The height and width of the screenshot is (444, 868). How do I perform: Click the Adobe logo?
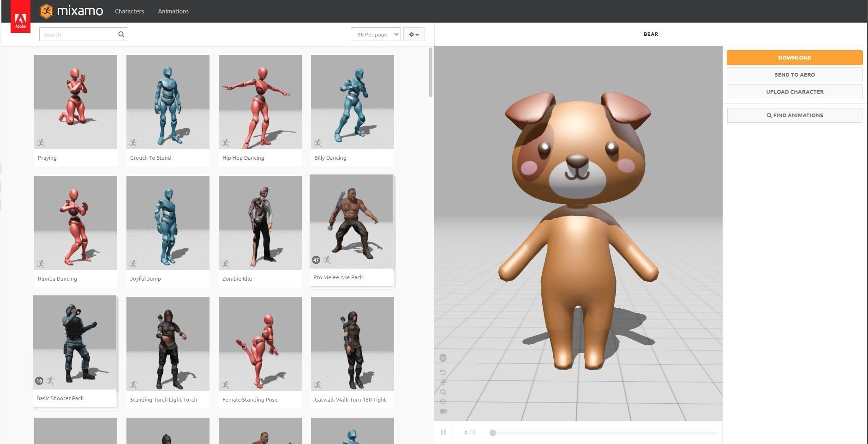20,16
